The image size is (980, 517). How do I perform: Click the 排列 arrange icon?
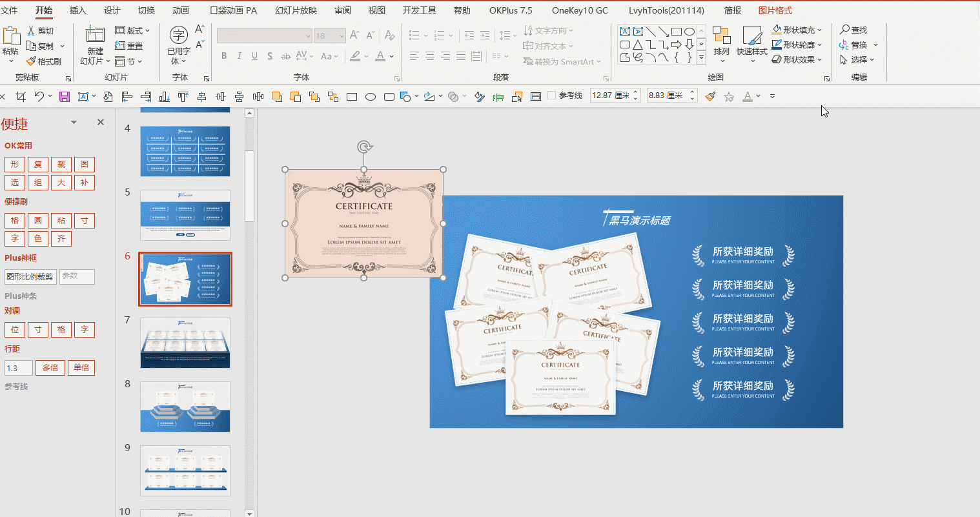pyautogui.click(x=721, y=36)
